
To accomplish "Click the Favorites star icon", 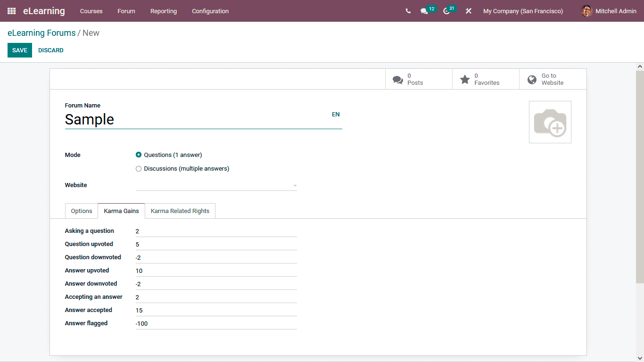I will (465, 79).
